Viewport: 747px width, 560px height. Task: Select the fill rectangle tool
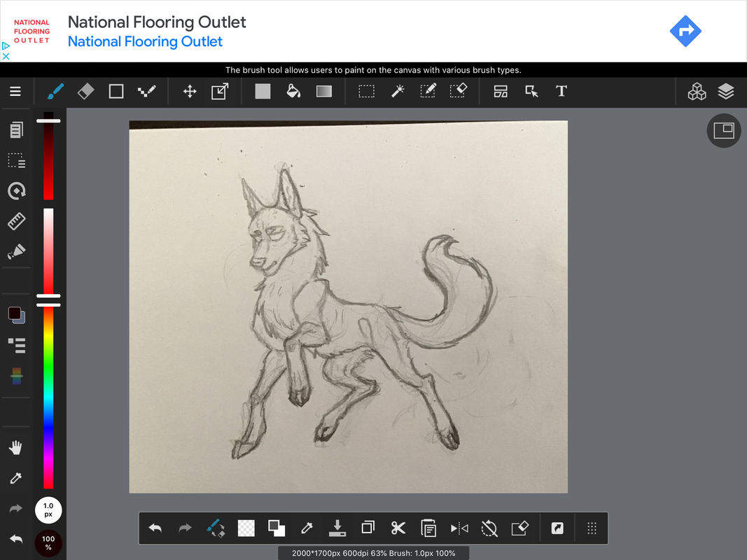click(x=263, y=92)
